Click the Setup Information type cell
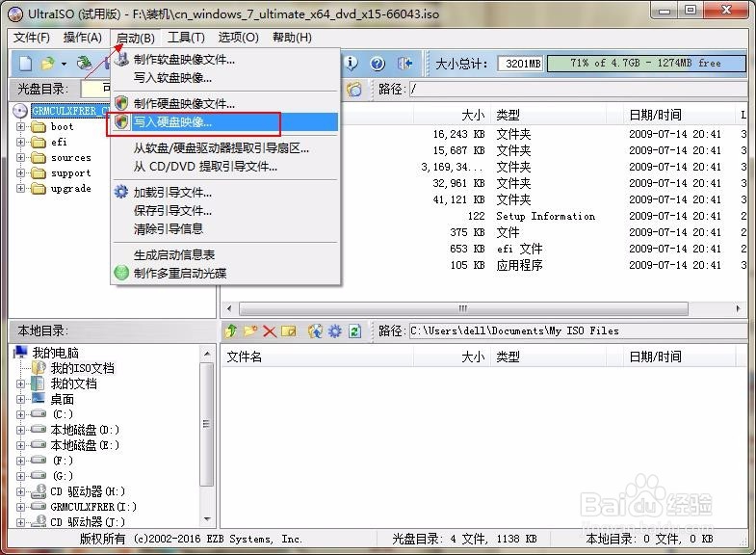Screen dimensions: 756x555 (546, 216)
